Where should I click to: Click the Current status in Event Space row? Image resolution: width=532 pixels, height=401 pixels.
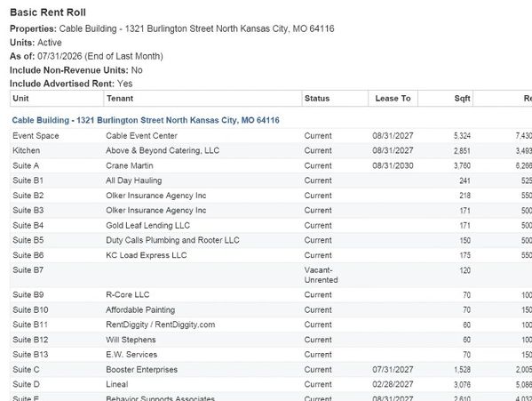(318, 136)
